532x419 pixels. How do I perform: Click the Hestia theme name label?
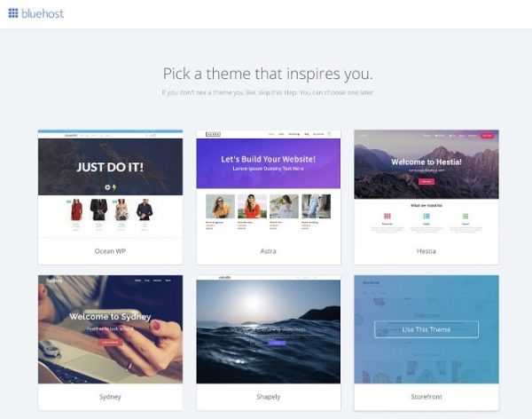pos(426,251)
